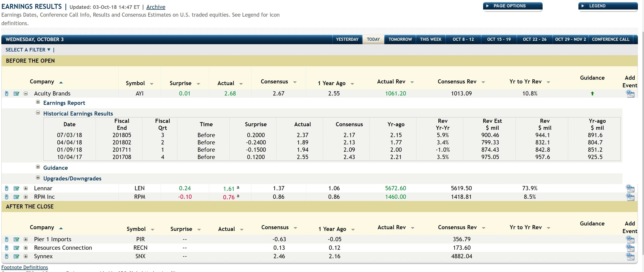644x272 pixels.
Task: Expand the Upgrades/Downgrades section
Action: (38, 178)
